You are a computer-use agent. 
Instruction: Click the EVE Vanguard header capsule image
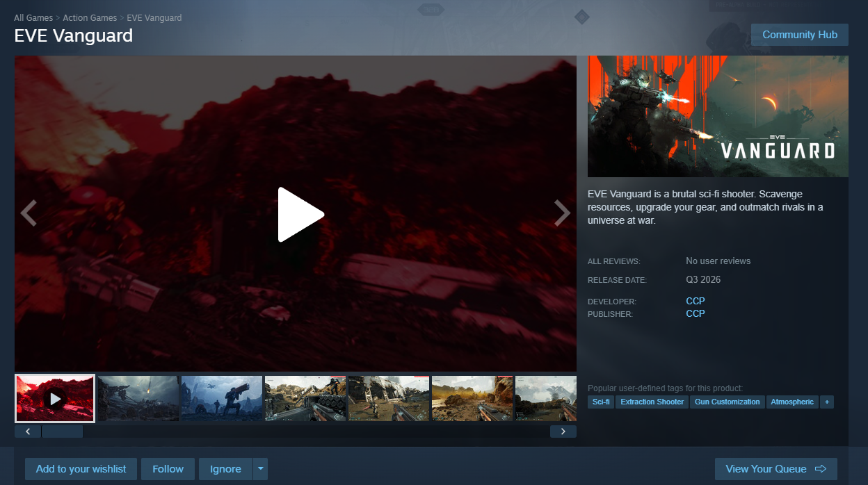(x=718, y=116)
